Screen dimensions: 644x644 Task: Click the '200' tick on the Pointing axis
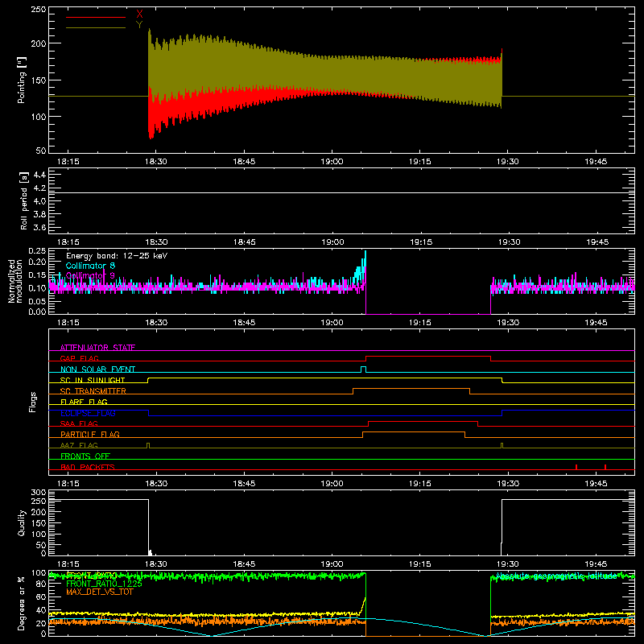point(39,43)
